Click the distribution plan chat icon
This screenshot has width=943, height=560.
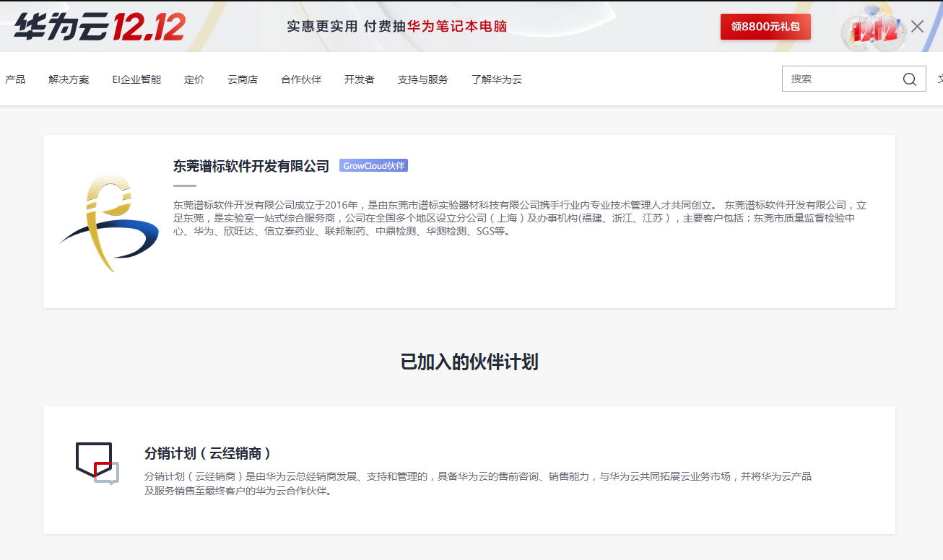(x=97, y=463)
